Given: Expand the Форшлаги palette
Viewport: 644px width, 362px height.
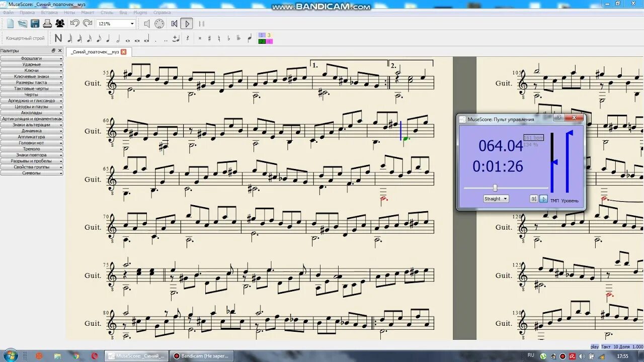Looking at the screenshot, I should pyautogui.click(x=32, y=58).
